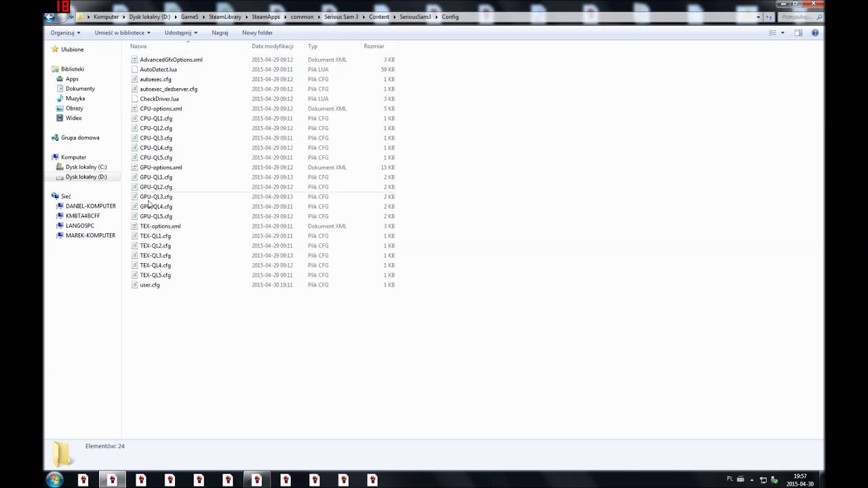
Task: Change the view with the view-mode icon
Action: 772,33
